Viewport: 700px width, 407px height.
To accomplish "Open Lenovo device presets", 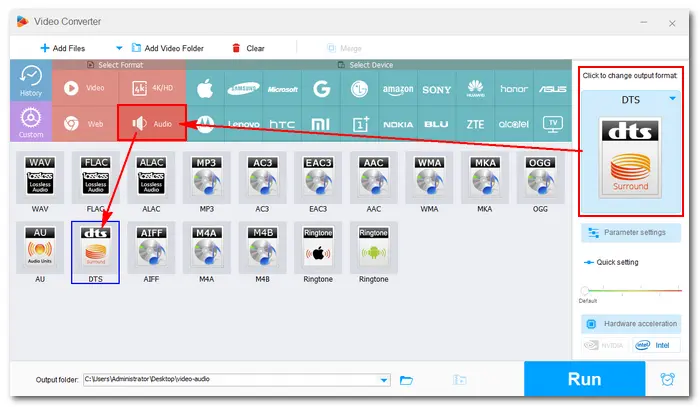I will tap(243, 124).
